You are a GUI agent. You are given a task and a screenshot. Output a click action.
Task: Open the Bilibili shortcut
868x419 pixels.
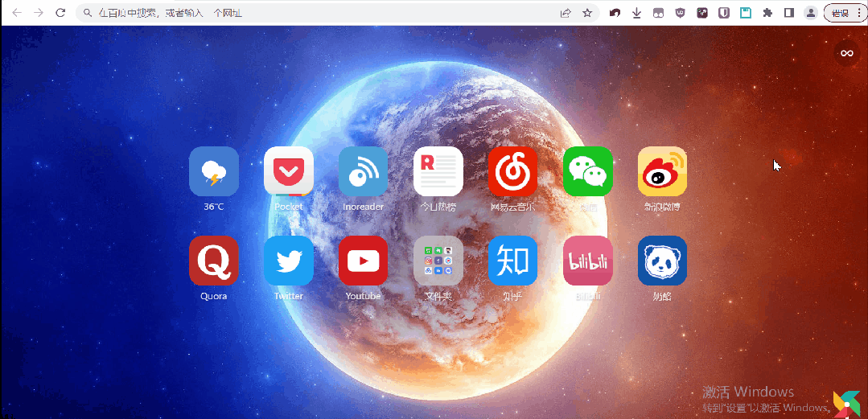pyautogui.click(x=587, y=261)
